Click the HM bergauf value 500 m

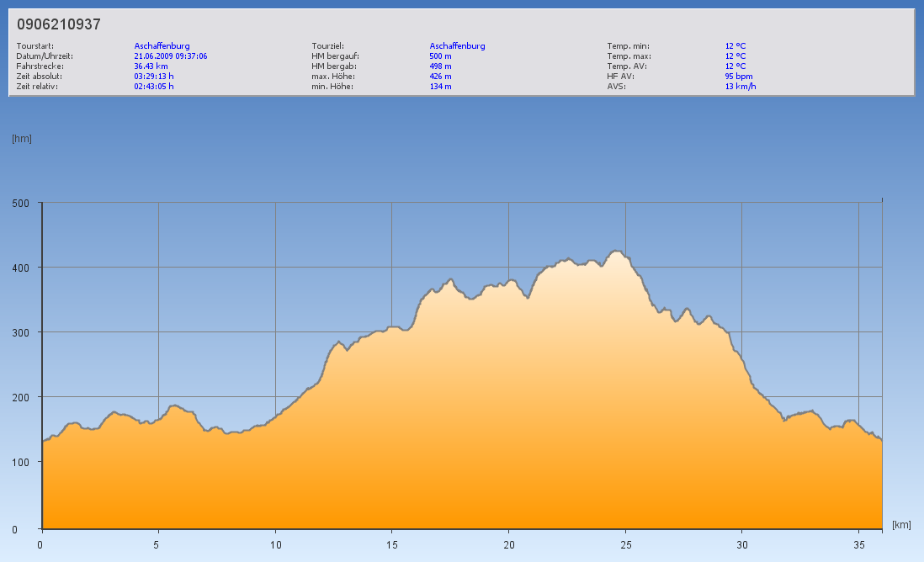(440, 56)
